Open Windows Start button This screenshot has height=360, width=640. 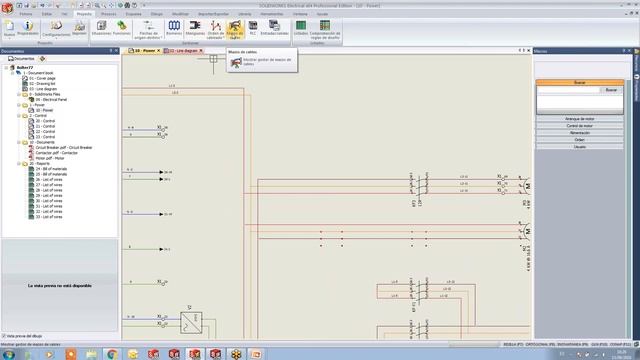8,354
